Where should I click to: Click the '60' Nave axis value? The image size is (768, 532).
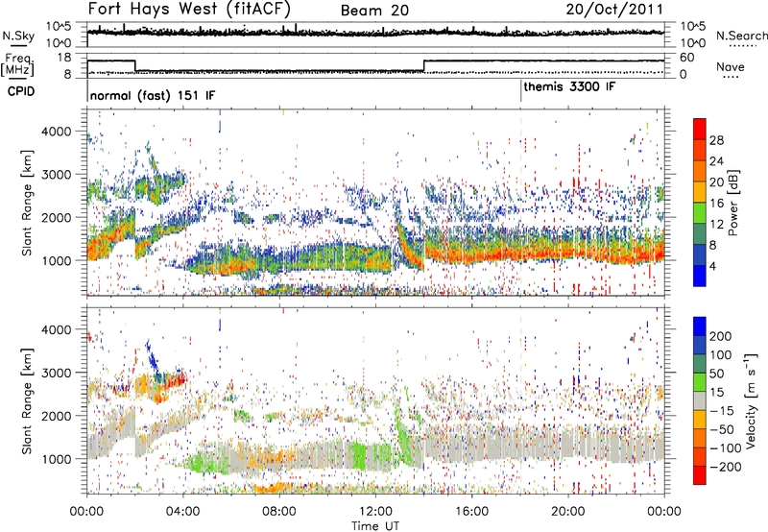click(x=686, y=58)
